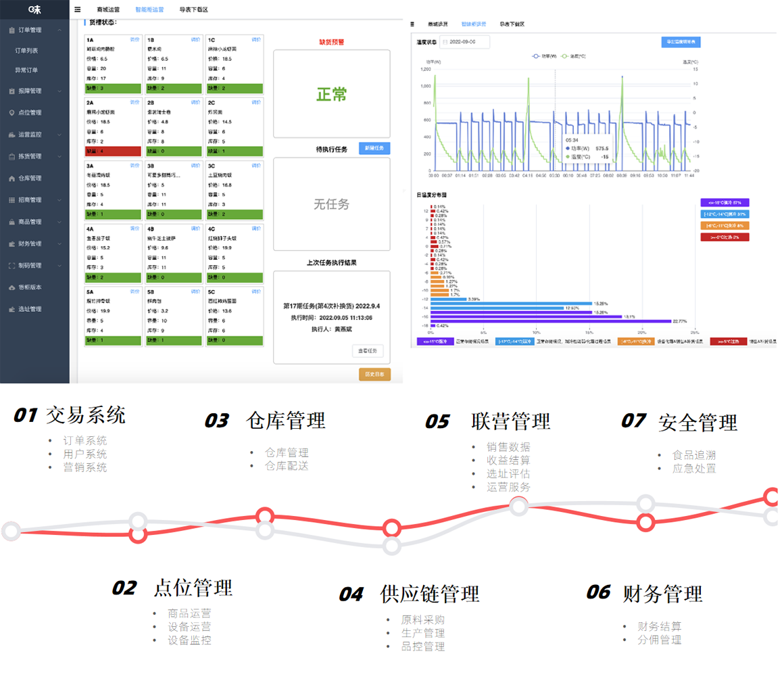Expand the 商品管理 menu chevron
This screenshot has width=784, height=681.
[x=59, y=222]
